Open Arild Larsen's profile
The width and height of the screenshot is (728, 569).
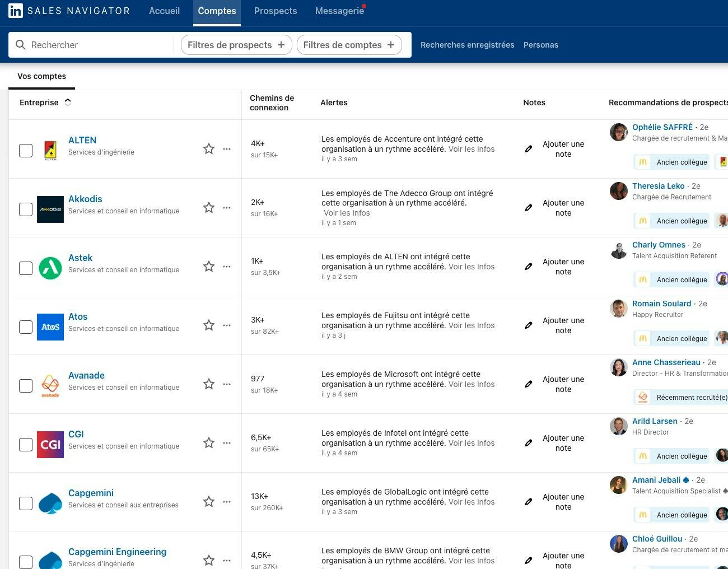(x=655, y=421)
